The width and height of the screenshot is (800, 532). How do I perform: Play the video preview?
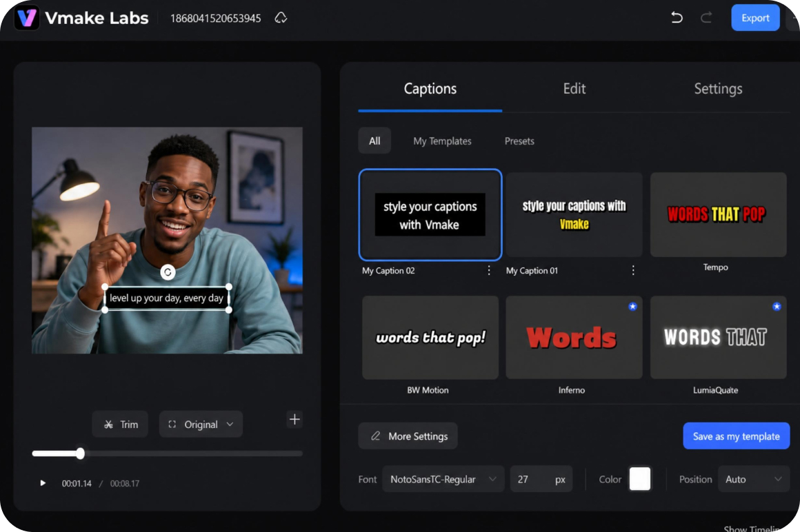pos(43,483)
